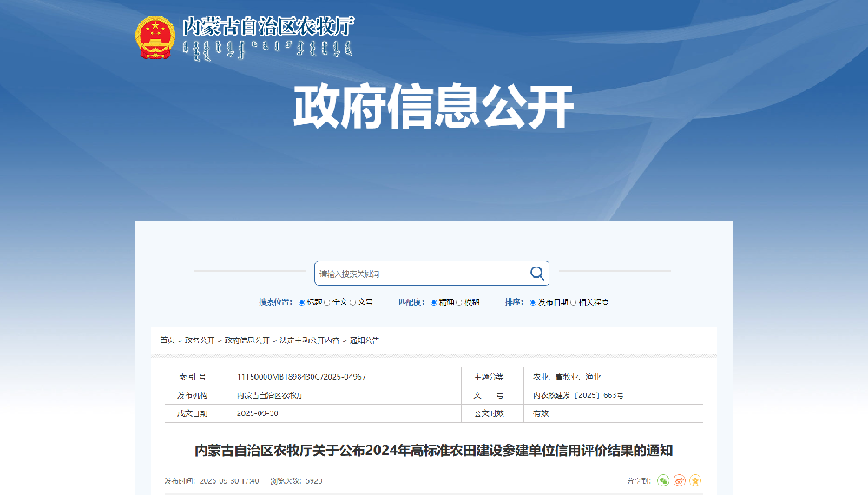Click 政府信息公开 banner heading

coord(433,107)
